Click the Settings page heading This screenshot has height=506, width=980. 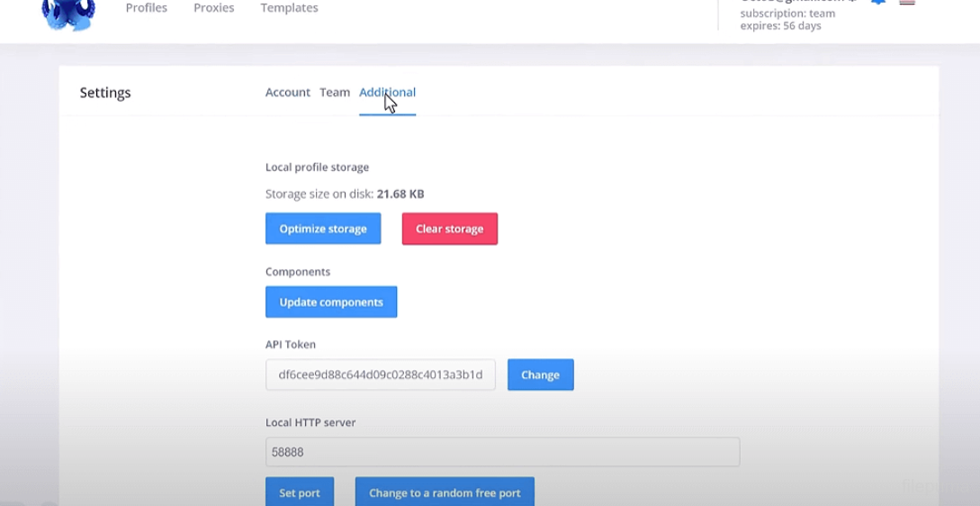click(x=105, y=93)
